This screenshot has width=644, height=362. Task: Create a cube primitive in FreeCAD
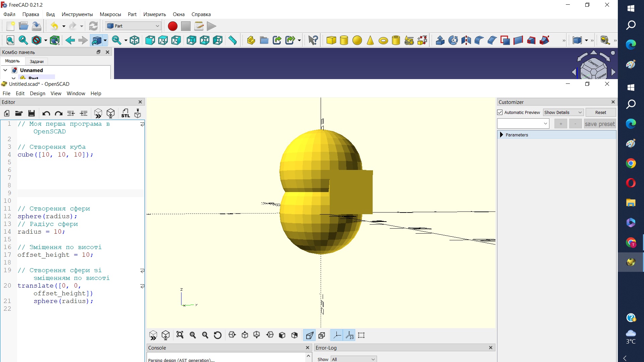click(x=331, y=41)
